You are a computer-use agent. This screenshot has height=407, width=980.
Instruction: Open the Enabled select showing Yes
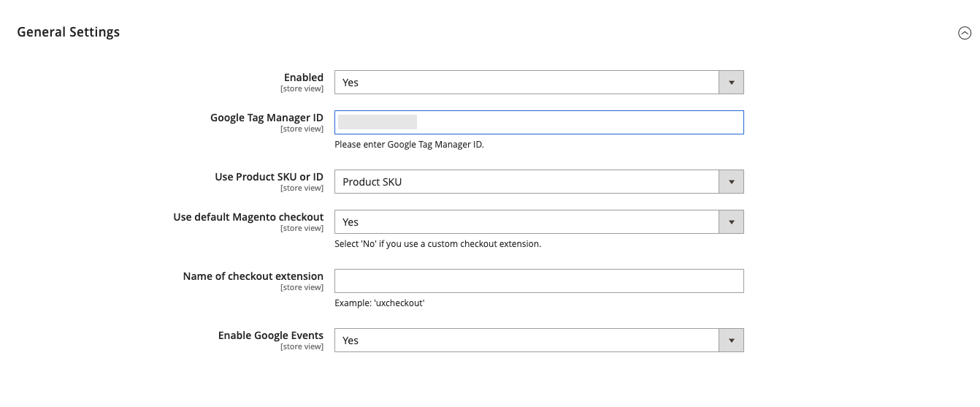point(527,83)
